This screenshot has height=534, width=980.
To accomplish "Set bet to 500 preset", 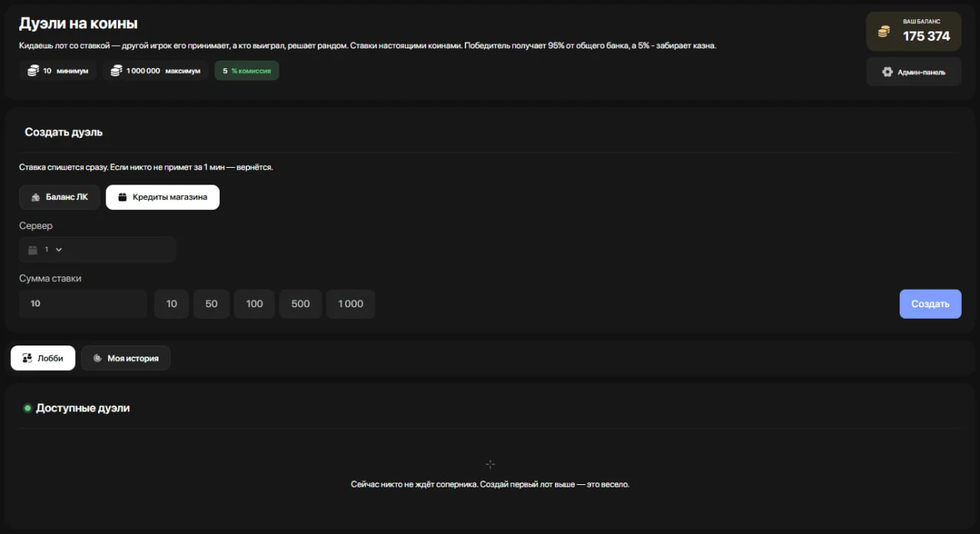I will [x=300, y=303].
